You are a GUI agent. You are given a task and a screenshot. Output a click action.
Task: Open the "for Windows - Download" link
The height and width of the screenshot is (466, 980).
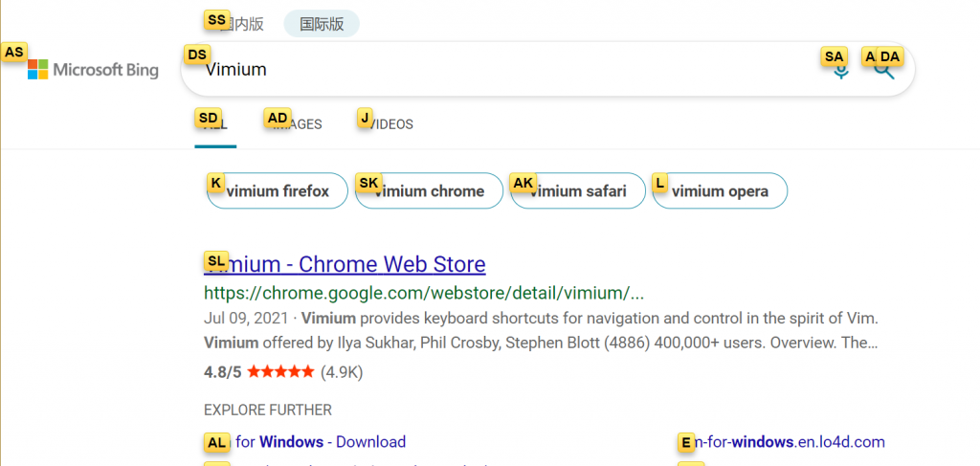(321, 442)
